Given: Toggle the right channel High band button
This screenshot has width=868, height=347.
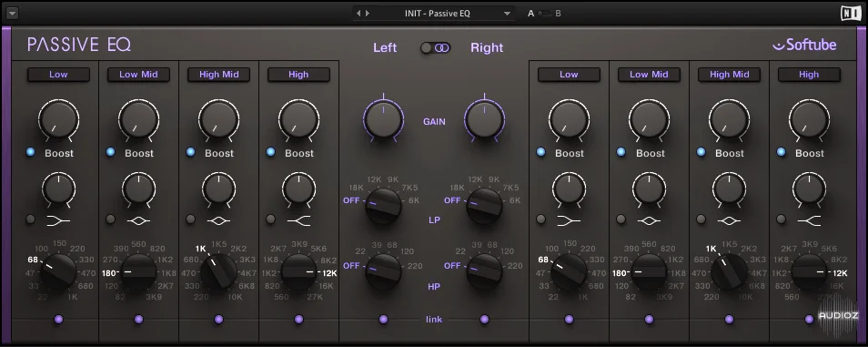Looking at the screenshot, I should (809, 75).
